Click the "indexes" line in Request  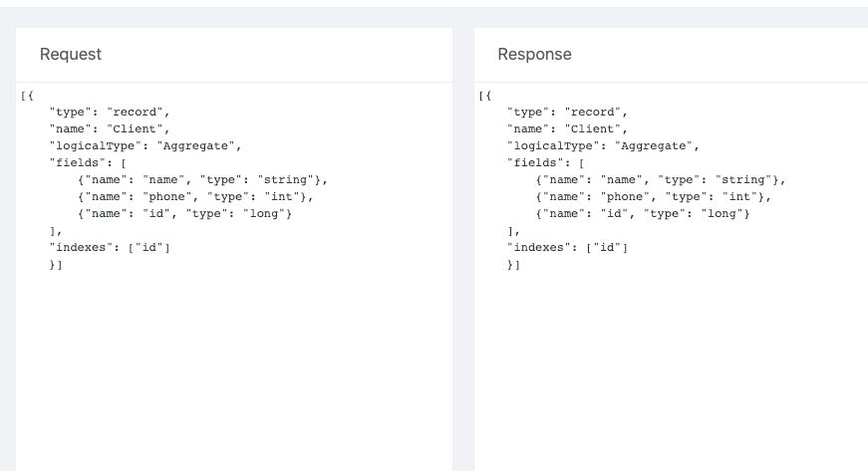[110, 248]
